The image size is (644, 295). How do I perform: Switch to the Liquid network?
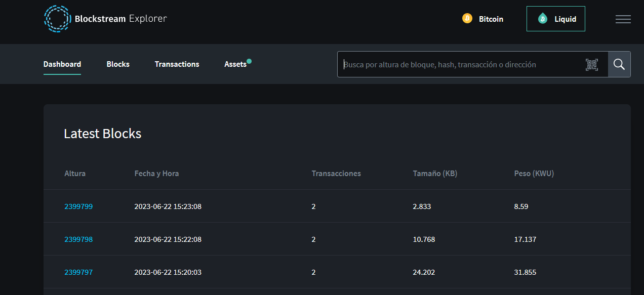(x=556, y=19)
